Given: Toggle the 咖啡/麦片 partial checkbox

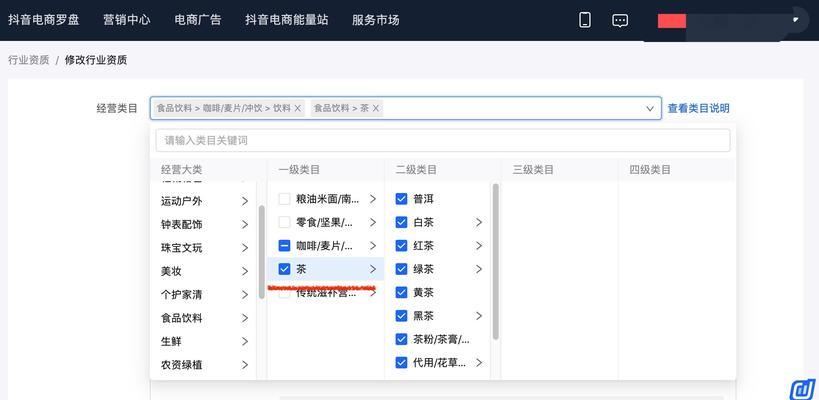Looking at the screenshot, I should tap(284, 245).
